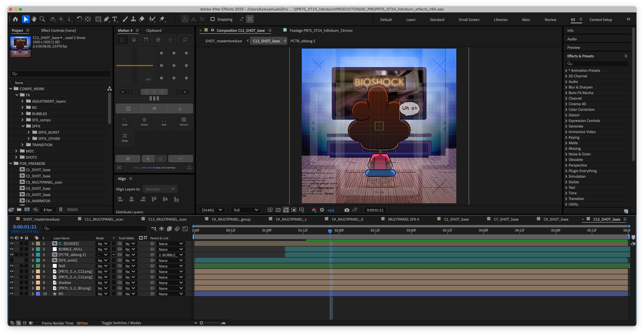Click the Null button in Motion 4
This screenshot has width=644, height=335.
click(x=164, y=122)
